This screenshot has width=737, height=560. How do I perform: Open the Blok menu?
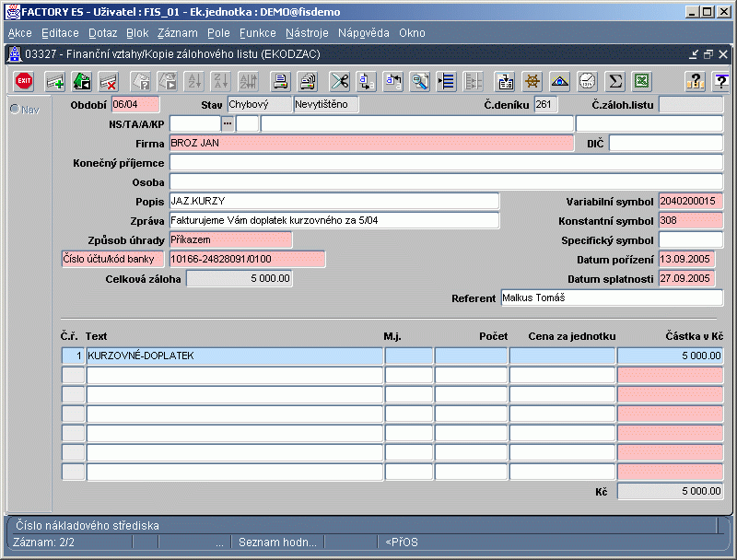137,33
